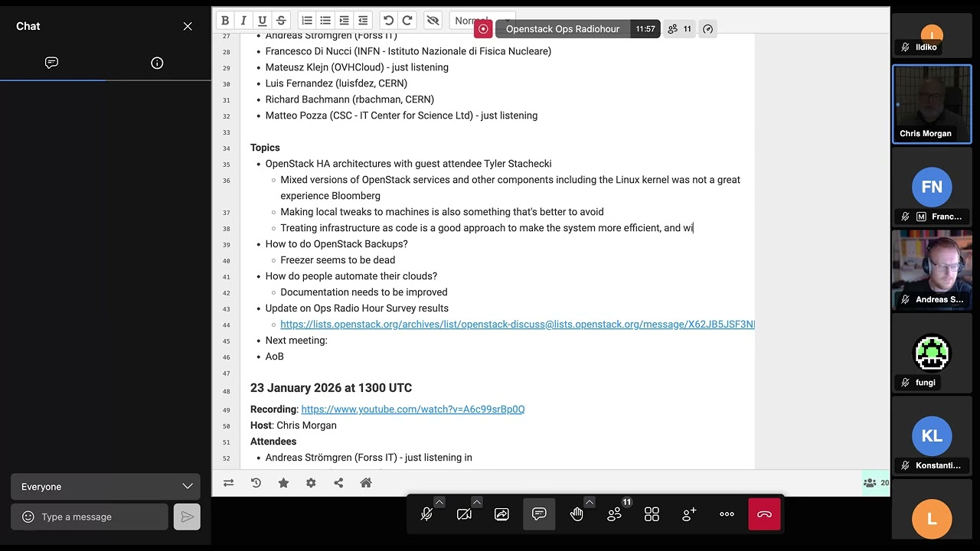Switch to the info tab in Chat panel

(157, 63)
